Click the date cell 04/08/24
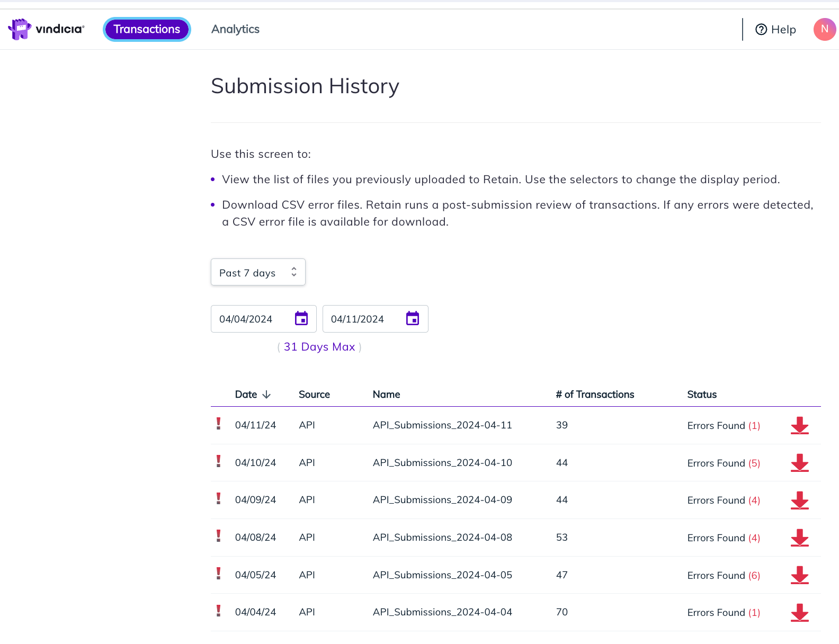The height and width of the screenshot is (644, 839). [x=255, y=538]
